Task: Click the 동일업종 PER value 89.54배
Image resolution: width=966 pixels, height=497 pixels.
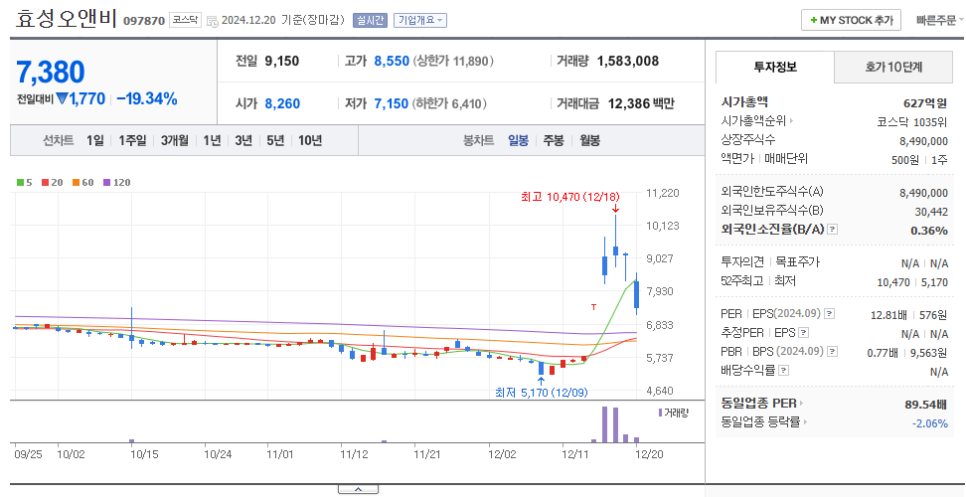Action: coord(926,405)
